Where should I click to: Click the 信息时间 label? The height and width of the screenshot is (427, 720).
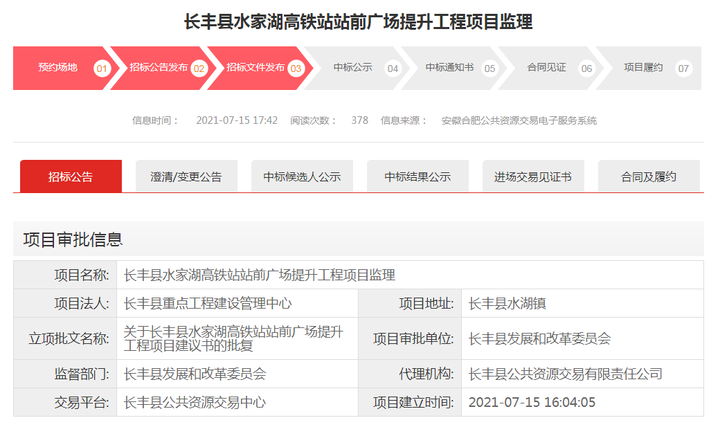155,121
